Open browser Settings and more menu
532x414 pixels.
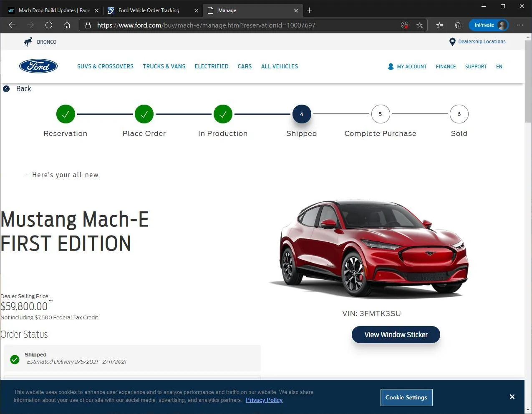click(x=519, y=25)
